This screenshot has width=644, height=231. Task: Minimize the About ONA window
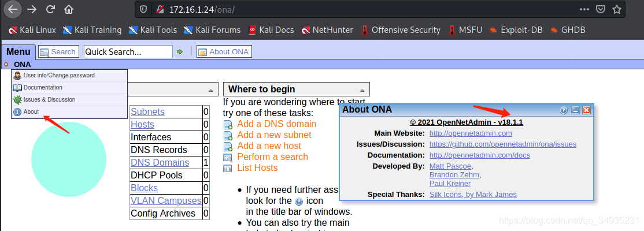click(575, 110)
